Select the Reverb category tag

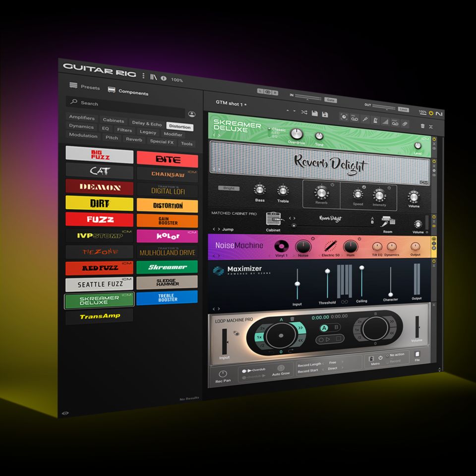tap(134, 139)
